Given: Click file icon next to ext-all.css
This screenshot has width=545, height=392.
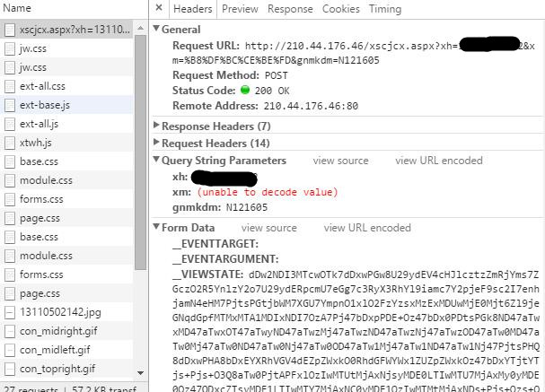Looking at the screenshot, I should [x=10, y=86].
